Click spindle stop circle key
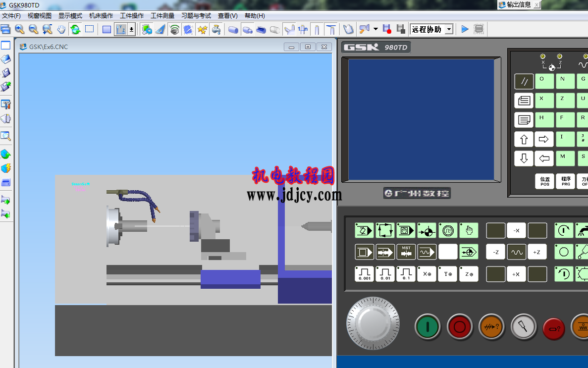The image size is (588, 368). (x=564, y=252)
